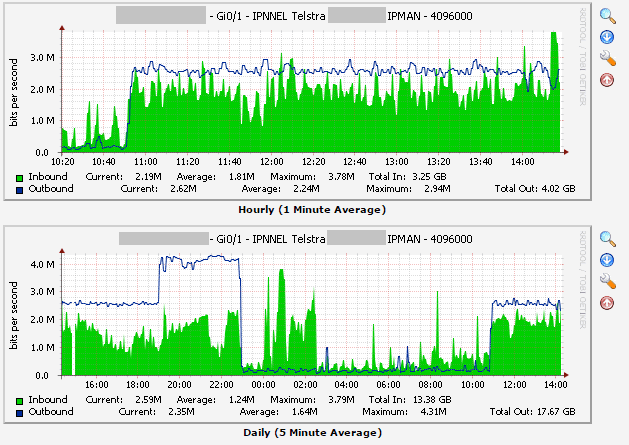Click Hourly Inbound maximum value 3.78M
The height and width of the screenshot is (445, 629).
(x=341, y=177)
